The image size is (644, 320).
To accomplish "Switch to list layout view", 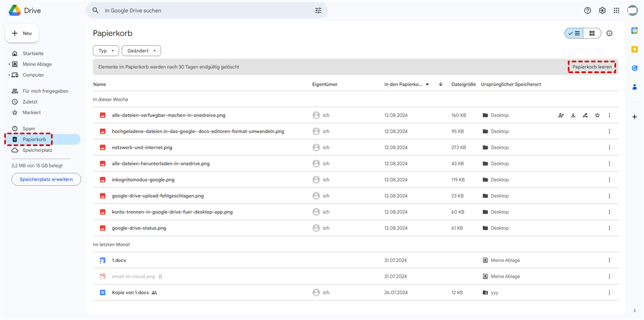I will [x=574, y=33].
